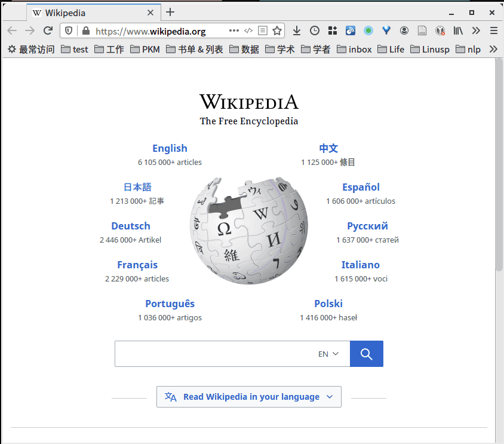The image size is (504, 444).
Task: Click the globe with red mark extension icon
Action: [x=440, y=30]
